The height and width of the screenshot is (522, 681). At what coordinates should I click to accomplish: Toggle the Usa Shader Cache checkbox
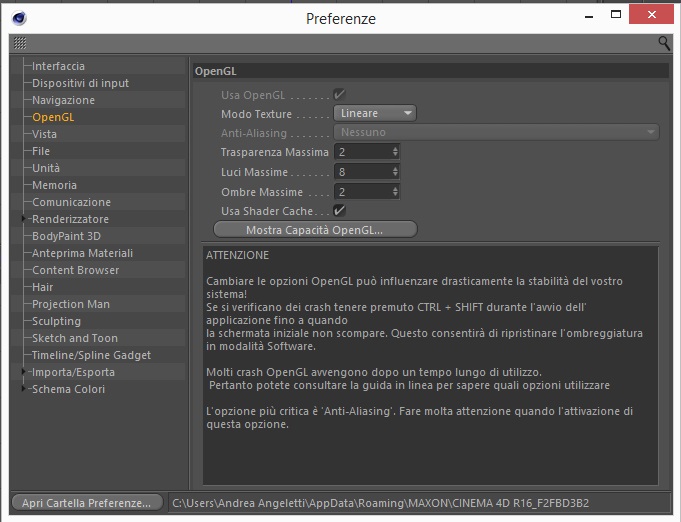339,211
